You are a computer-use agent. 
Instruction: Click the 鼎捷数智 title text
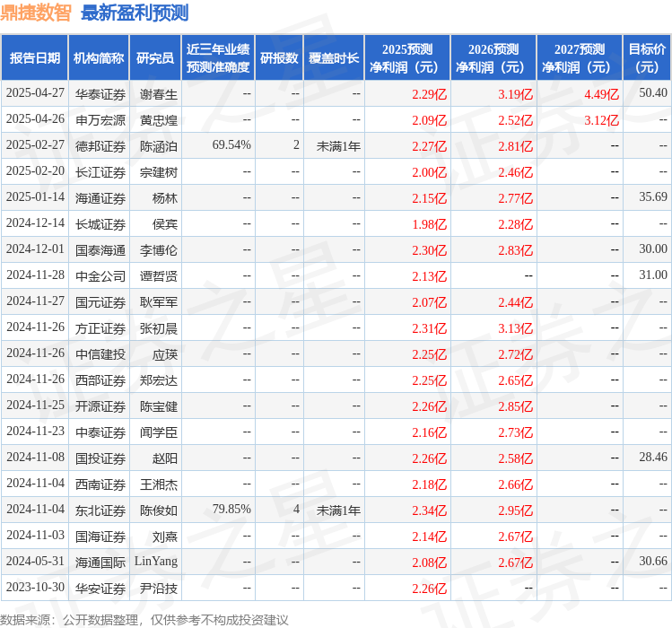36,13
